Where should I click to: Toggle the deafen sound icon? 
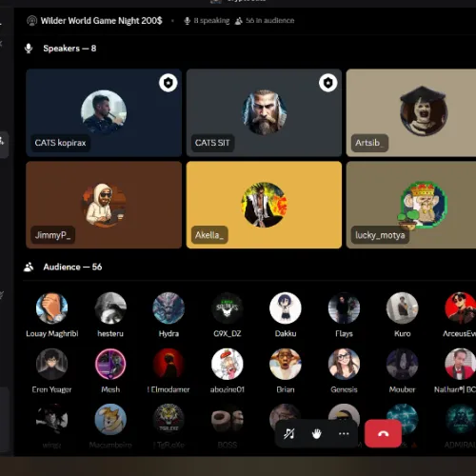click(x=289, y=433)
